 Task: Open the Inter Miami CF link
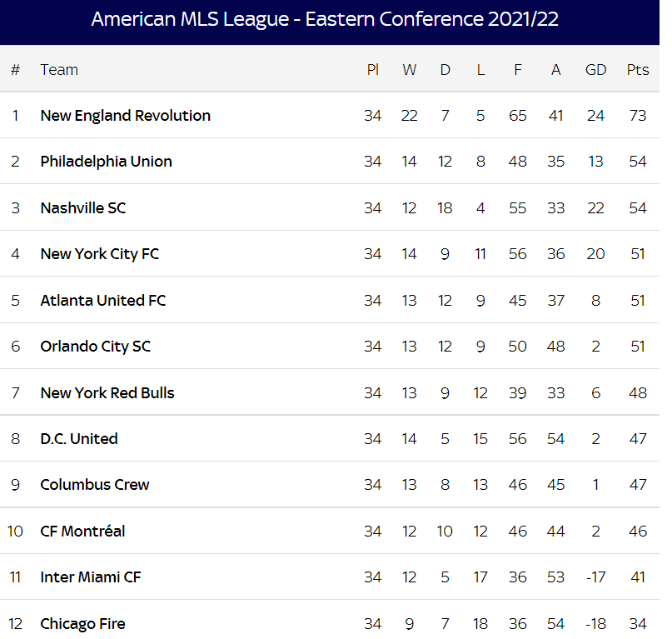(x=91, y=577)
